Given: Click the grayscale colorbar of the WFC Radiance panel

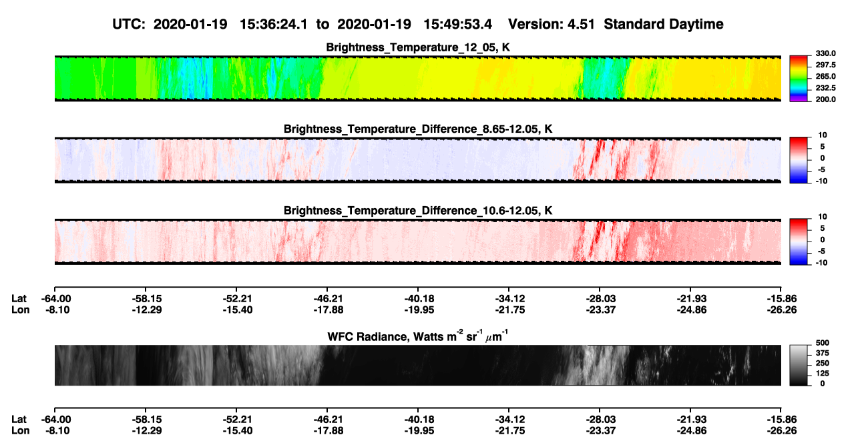Looking at the screenshot, I should pos(799,365).
